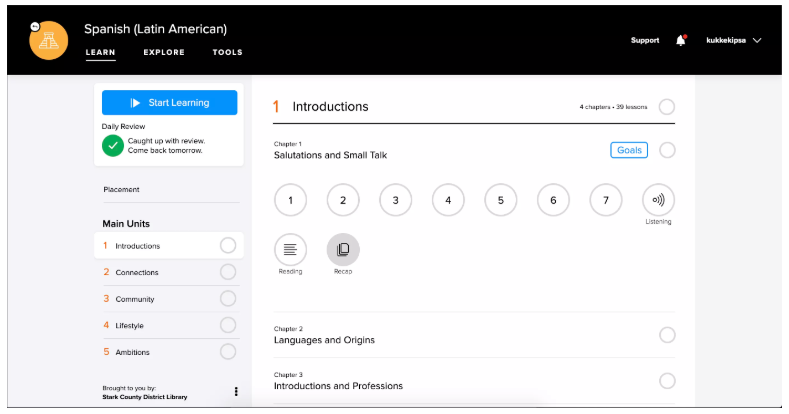Image resolution: width=789 pixels, height=414 pixels.
Task: Open the Listening exercise icon
Action: click(x=658, y=200)
